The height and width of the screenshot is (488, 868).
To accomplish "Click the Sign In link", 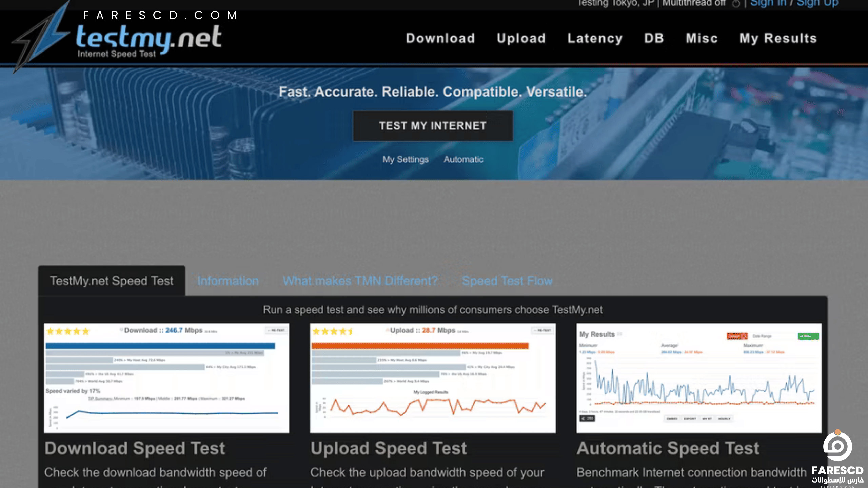I will click(768, 3).
